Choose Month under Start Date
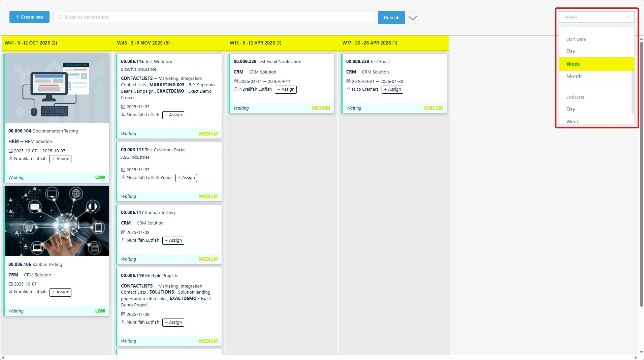This screenshot has height=360, width=644. point(596,77)
